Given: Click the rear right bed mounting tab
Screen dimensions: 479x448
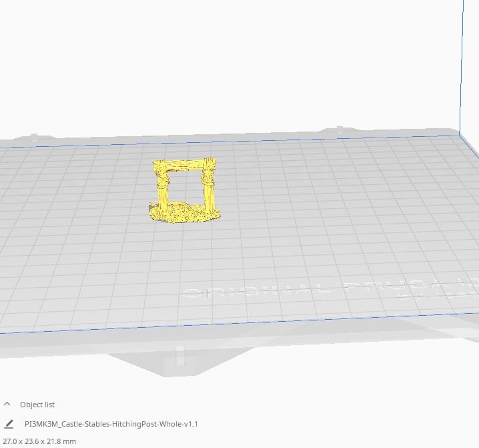Looking at the screenshot, I should [340, 130].
